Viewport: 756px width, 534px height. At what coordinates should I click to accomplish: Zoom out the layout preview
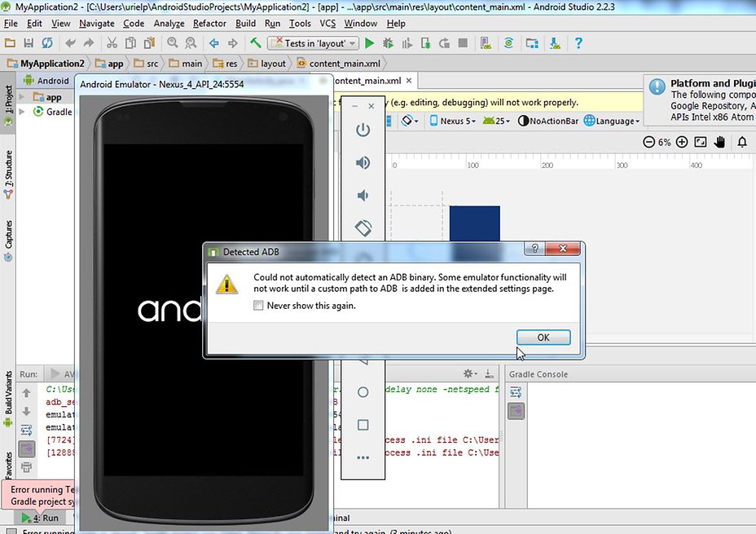[649, 142]
